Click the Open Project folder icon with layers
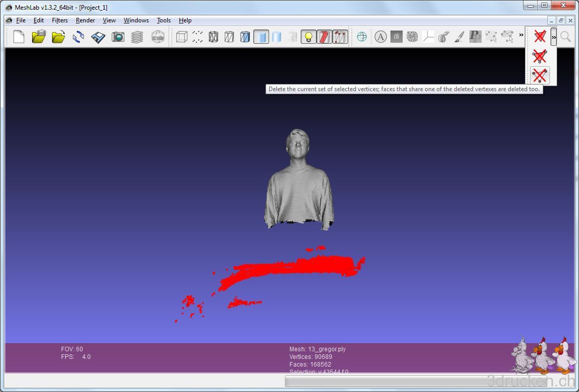Screen dimensions: 579x392 (39, 37)
